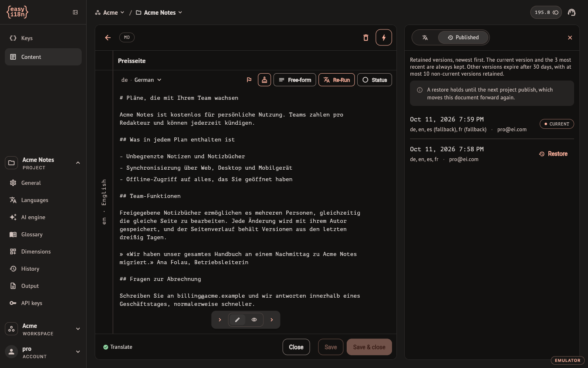This screenshot has width=588, height=368.
Task: Open project History
Action: (x=43, y=269)
